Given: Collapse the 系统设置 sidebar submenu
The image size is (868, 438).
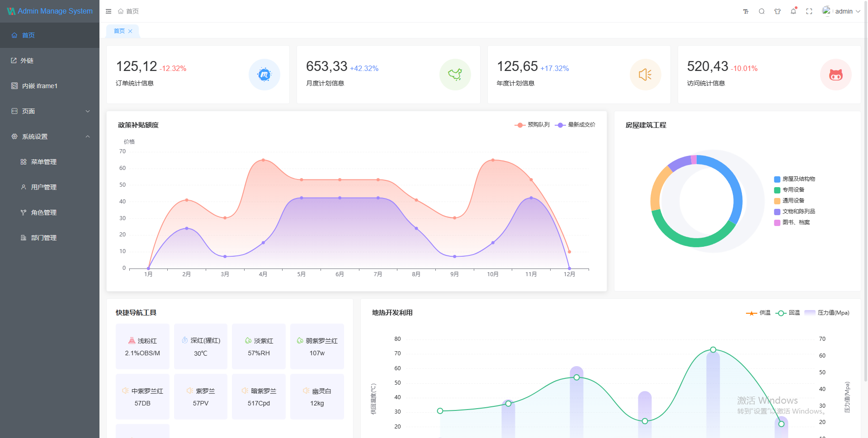Looking at the screenshot, I should [50, 137].
